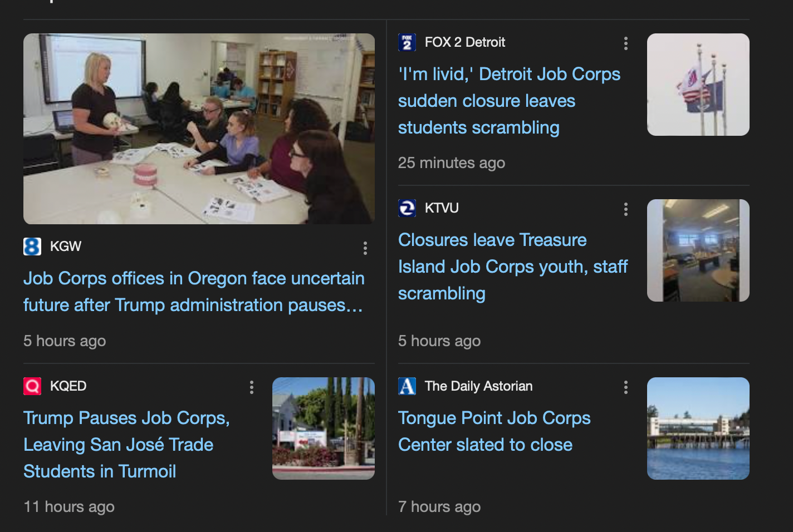Click the empty office thumbnail for KTVU story
This screenshot has width=793, height=532.
pos(698,250)
